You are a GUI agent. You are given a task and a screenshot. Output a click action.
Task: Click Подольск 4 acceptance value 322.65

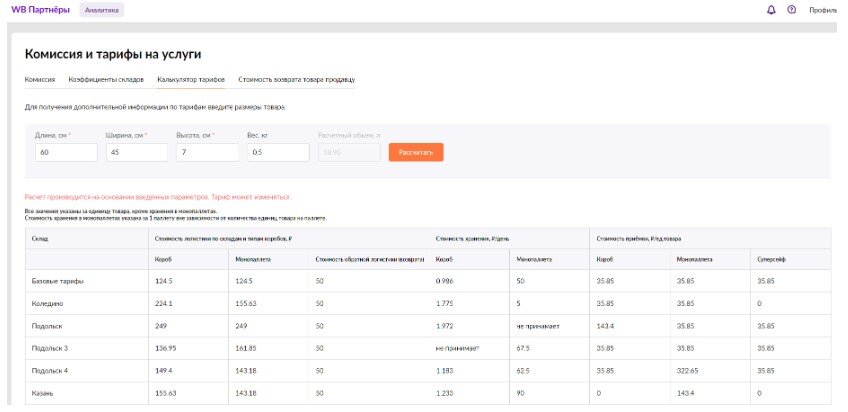(687, 371)
